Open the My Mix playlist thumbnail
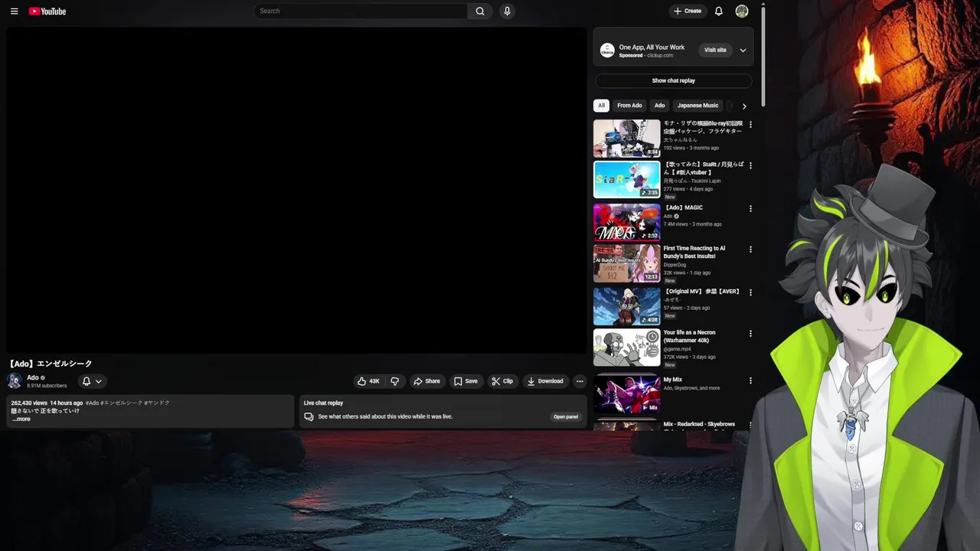 tap(626, 394)
